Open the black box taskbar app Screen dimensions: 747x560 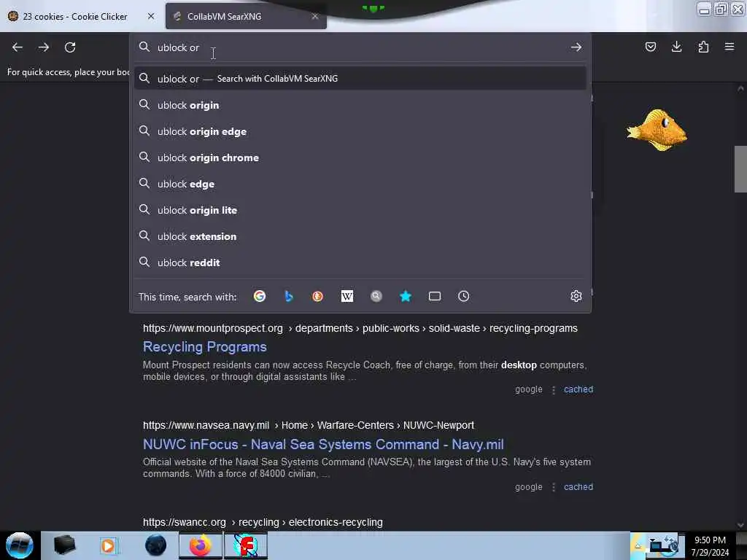[64, 545]
